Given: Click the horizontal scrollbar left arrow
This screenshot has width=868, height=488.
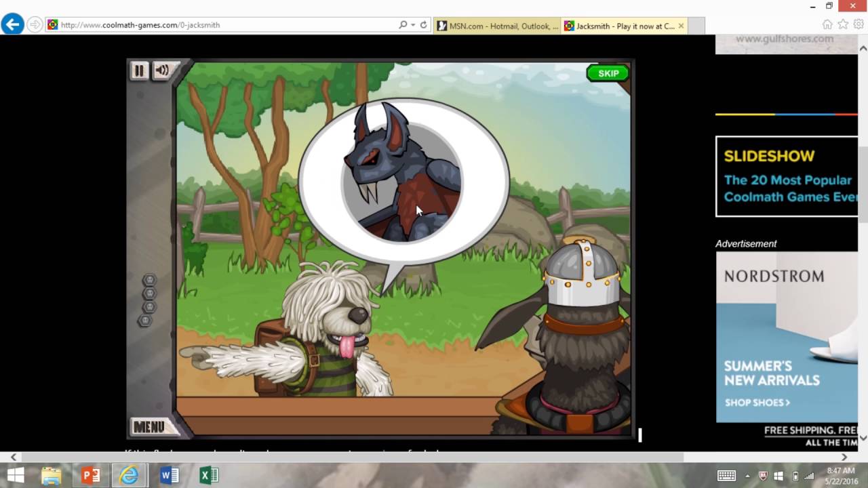Looking at the screenshot, I should click(14, 457).
